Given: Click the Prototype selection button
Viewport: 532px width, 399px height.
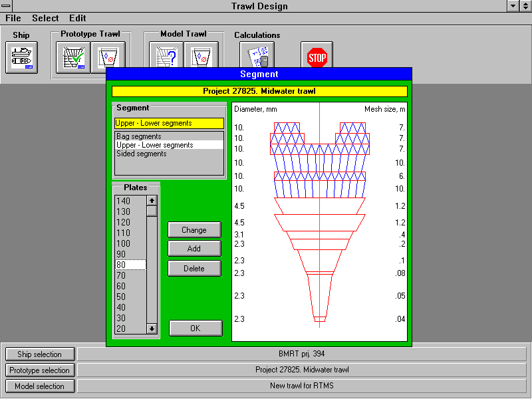Looking at the screenshot, I should pos(41,370).
